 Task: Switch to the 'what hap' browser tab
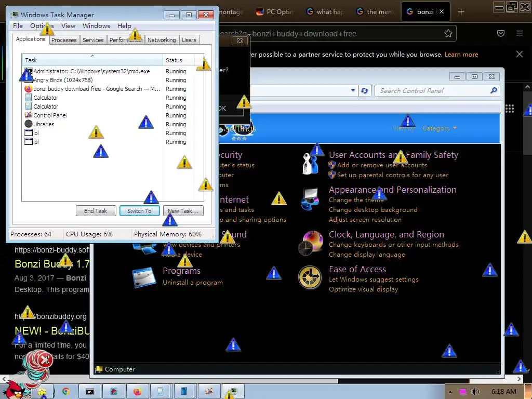325,11
